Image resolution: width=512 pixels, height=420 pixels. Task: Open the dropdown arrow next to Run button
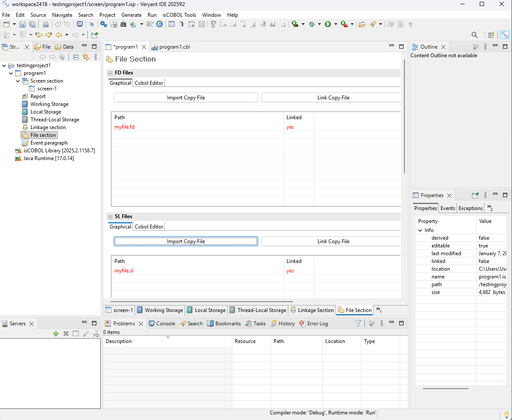(x=336, y=25)
